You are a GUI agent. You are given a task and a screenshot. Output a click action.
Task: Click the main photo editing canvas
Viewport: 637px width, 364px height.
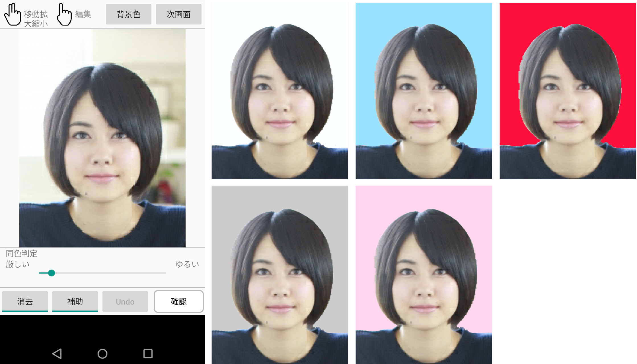[102, 138]
